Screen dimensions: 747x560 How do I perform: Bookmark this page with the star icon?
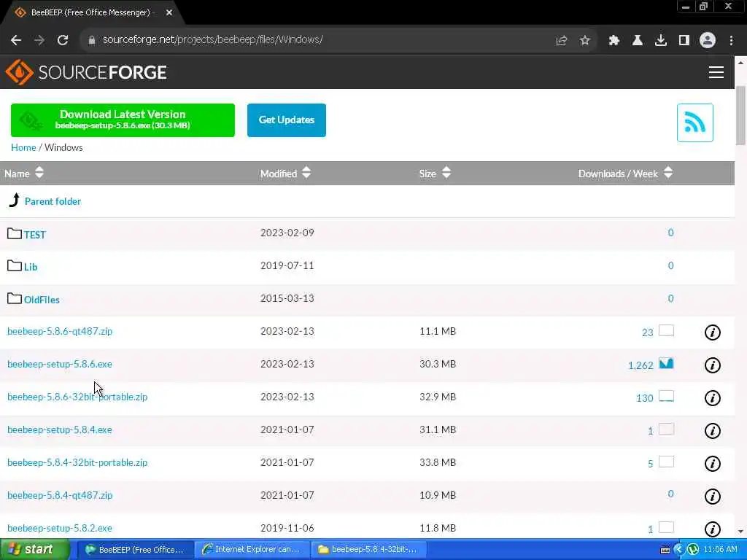[x=585, y=41]
